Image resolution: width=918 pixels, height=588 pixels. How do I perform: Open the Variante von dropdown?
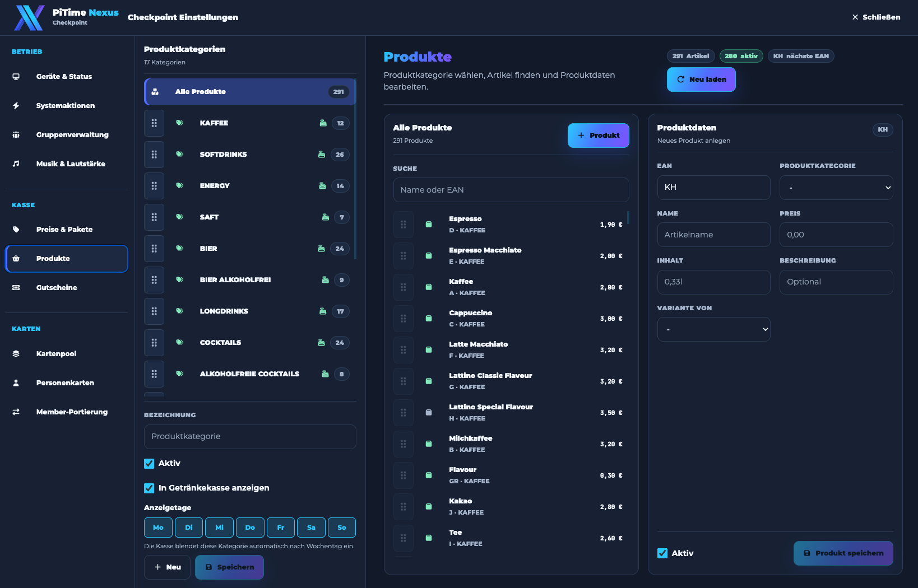714,330
